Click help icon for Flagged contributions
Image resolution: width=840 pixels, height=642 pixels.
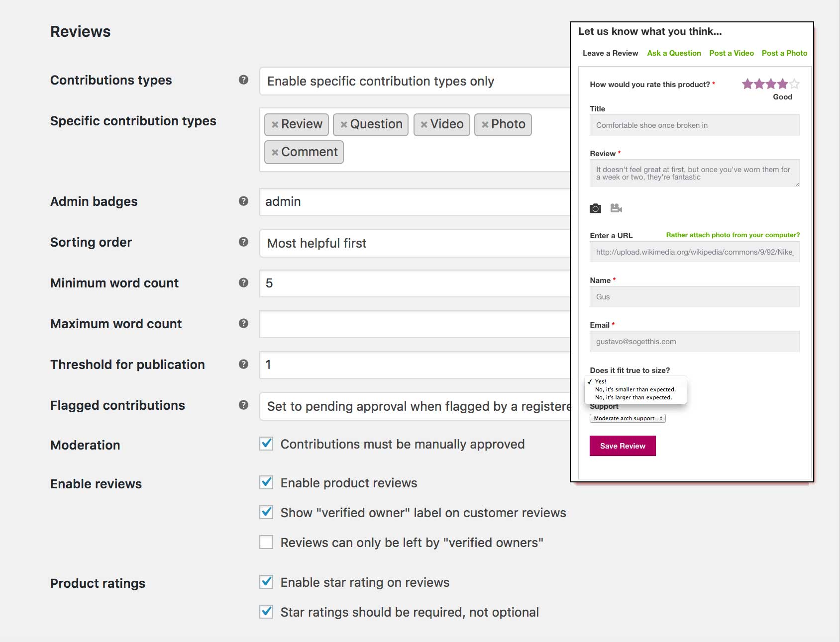tap(243, 405)
